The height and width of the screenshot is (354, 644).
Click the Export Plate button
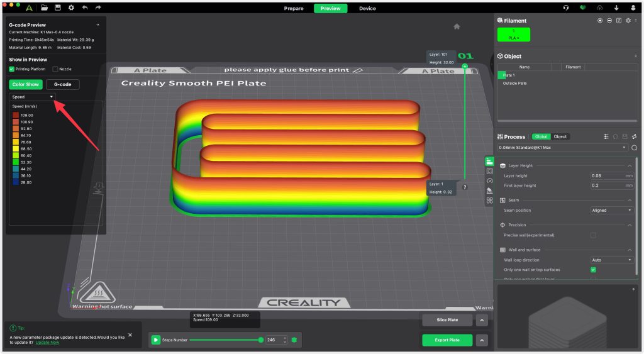point(447,340)
